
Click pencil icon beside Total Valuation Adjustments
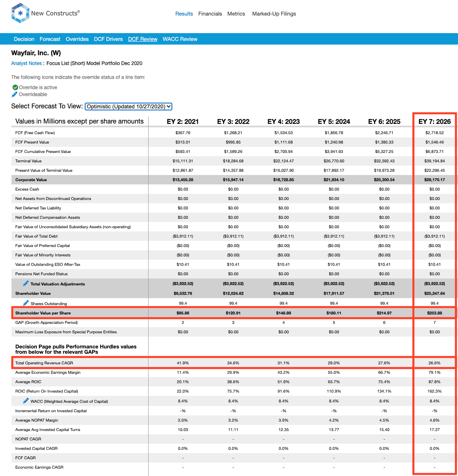click(26, 283)
